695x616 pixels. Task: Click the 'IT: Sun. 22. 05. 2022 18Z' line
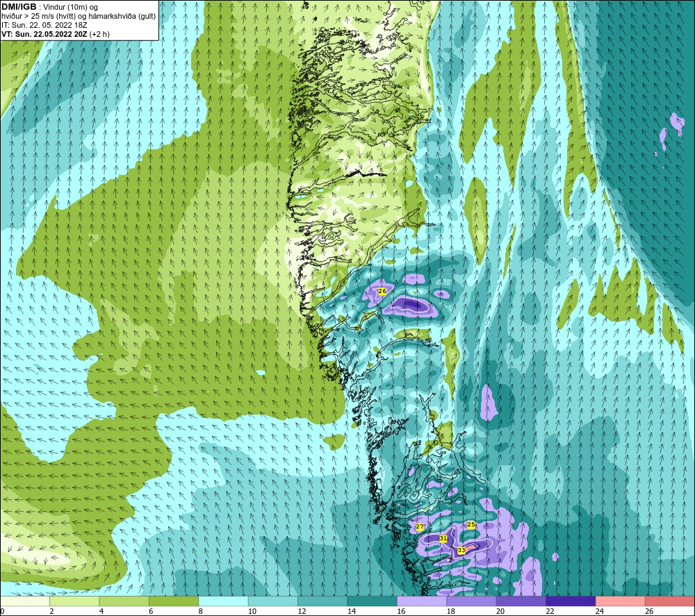click(x=44, y=25)
